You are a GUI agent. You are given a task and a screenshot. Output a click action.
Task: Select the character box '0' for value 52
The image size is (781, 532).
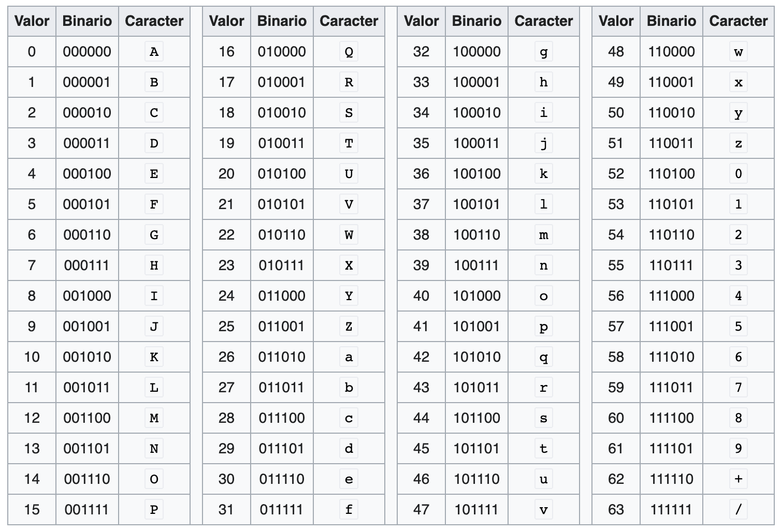pyautogui.click(x=738, y=174)
